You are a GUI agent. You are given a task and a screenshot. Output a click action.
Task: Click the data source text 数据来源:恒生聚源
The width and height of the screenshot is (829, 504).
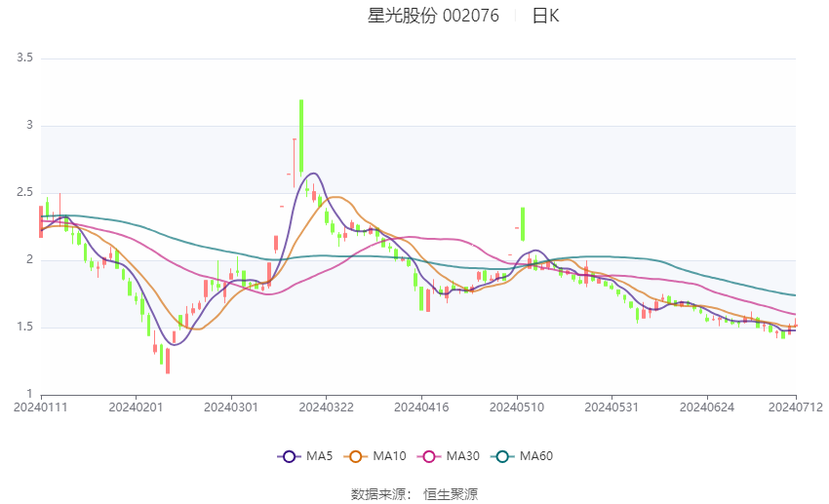[414, 494]
